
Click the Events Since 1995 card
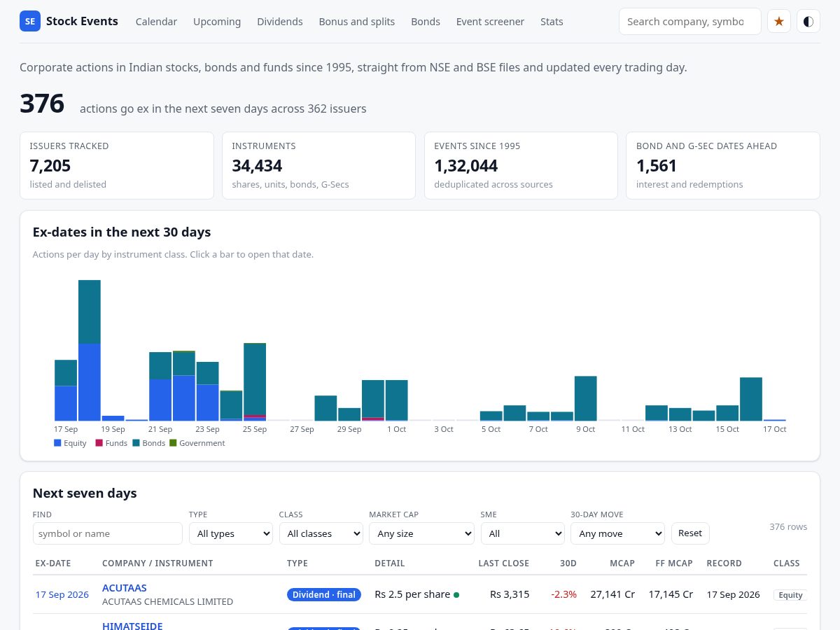click(521, 166)
